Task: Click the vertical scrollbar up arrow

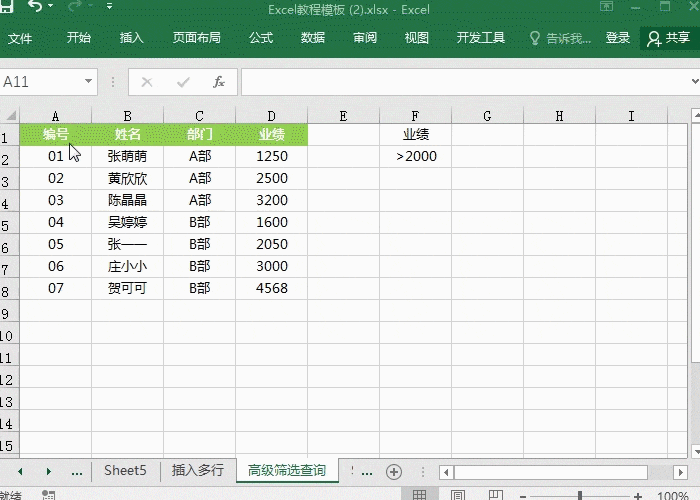Action: [x=696, y=116]
